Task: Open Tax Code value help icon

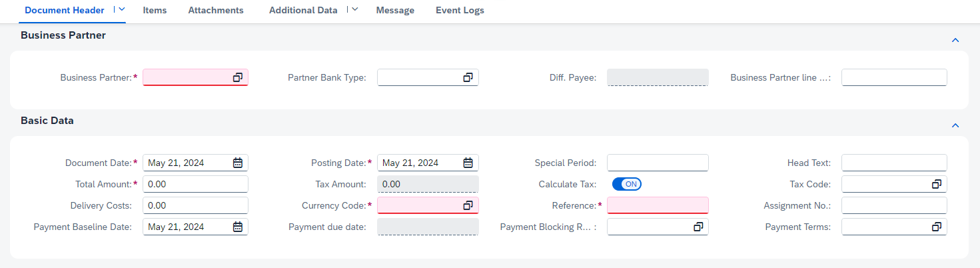Action: [936, 184]
